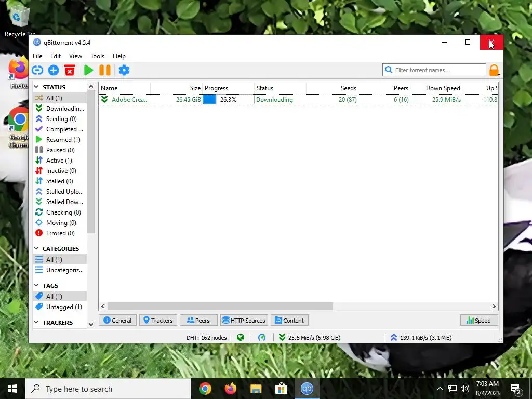Click the green Resume play icon
This screenshot has width=532, height=399.
[88, 70]
